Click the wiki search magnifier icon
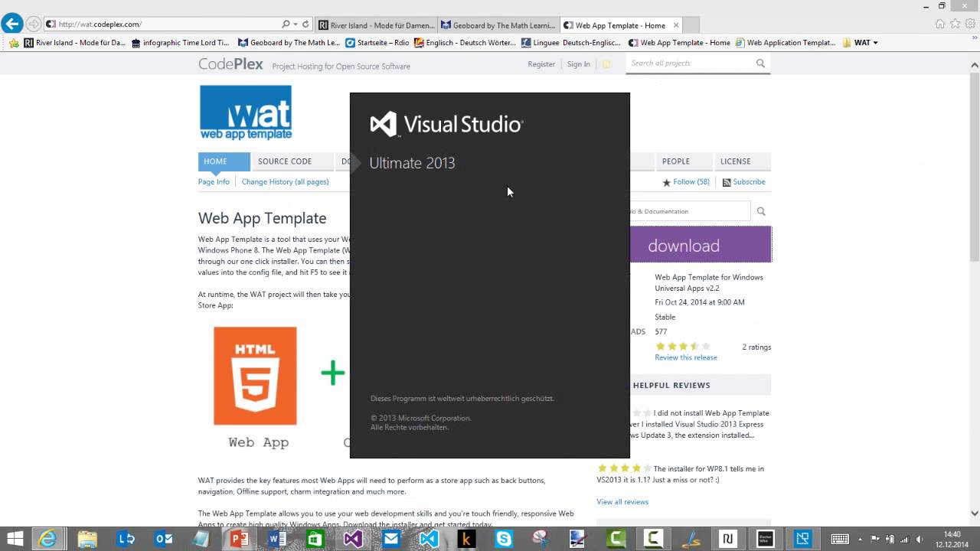980x551 pixels. coord(761,211)
